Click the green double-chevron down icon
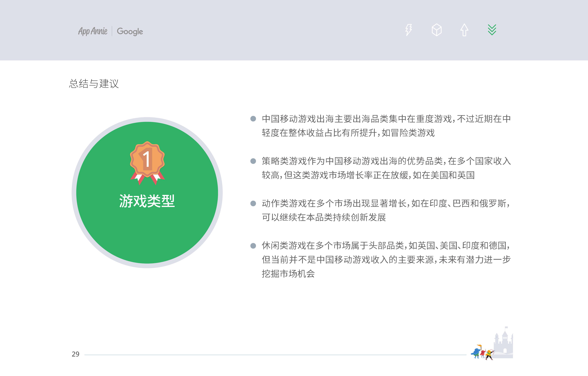 click(x=492, y=30)
